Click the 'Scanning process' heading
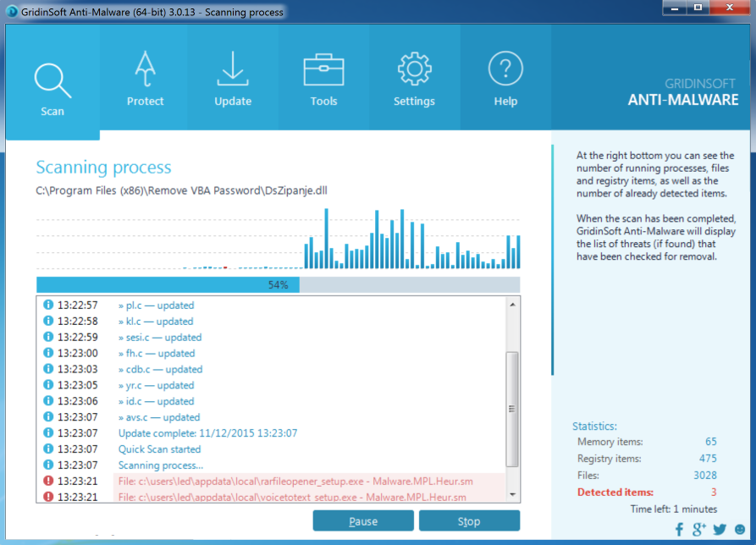This screenshot has width=756, height=545. click(103, 168)
